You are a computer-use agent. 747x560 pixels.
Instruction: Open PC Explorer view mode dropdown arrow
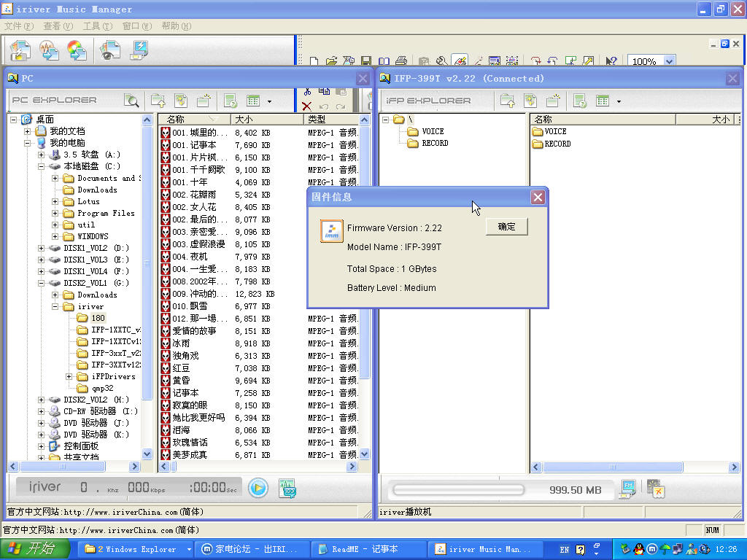click(269, 101)
